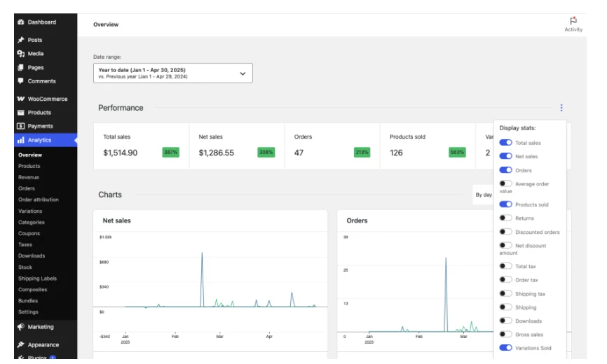
Task: Enable the Gross sales toggle
Action: click(x=505, y=335)
